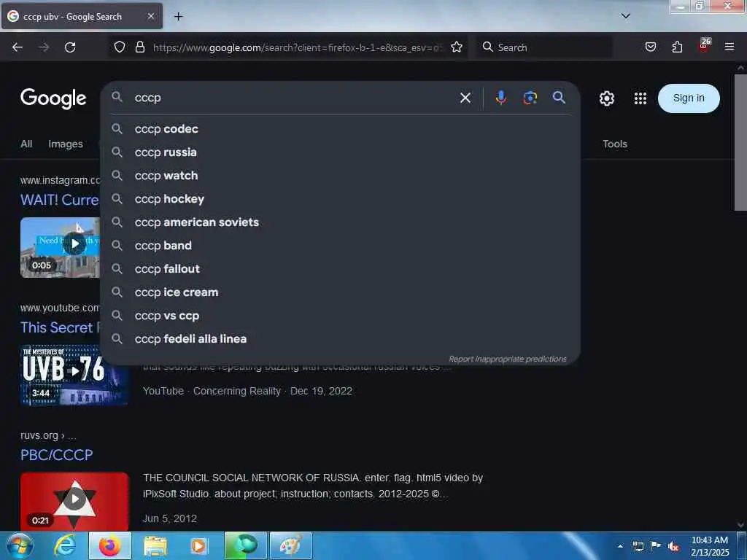Click the Sign in button
Image resolution: width=747 pixels, height=560 pixels.
(689, 98)
